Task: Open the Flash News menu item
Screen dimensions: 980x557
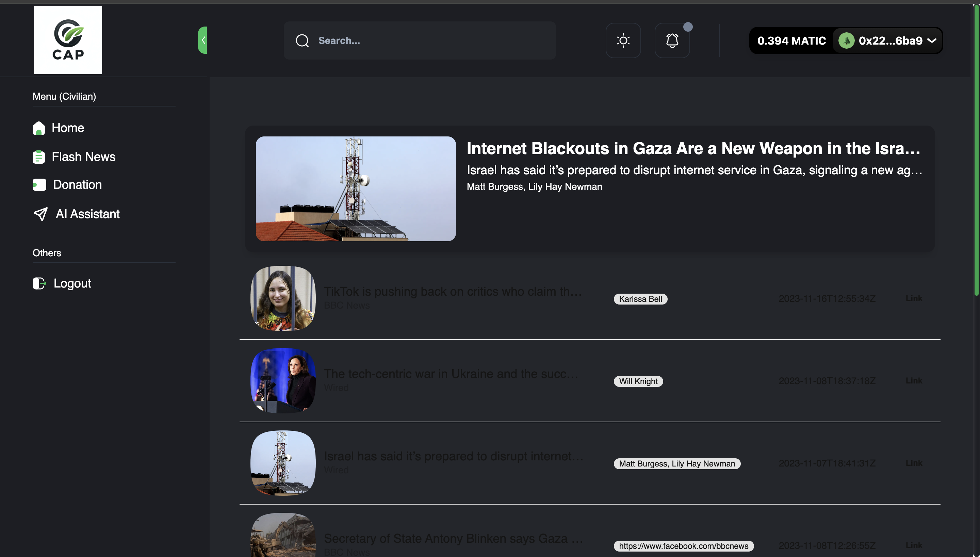Action: (x=83, y=157)
